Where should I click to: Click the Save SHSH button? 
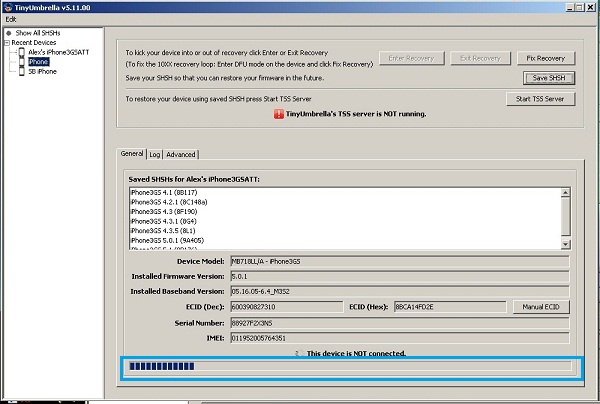(549, 78)
